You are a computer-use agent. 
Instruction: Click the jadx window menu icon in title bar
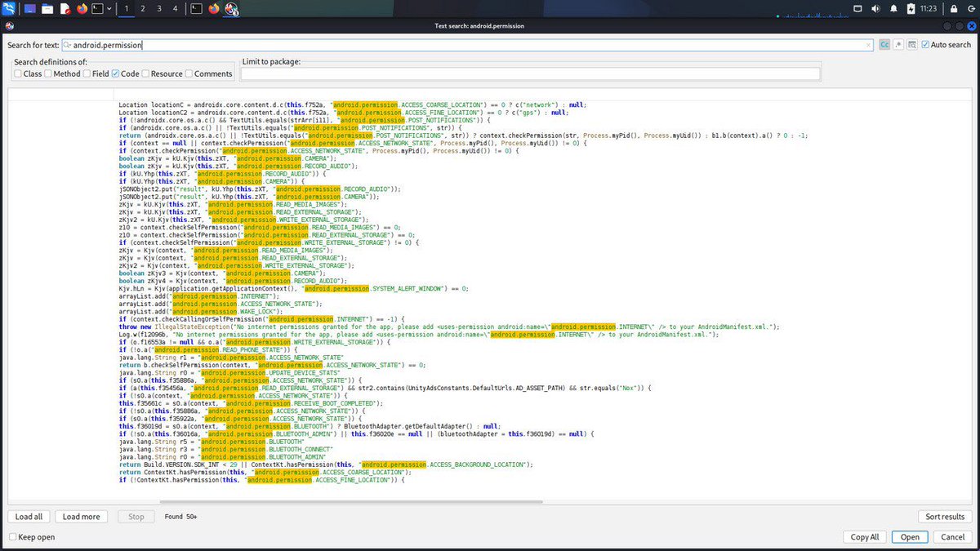tap(8, 25)
